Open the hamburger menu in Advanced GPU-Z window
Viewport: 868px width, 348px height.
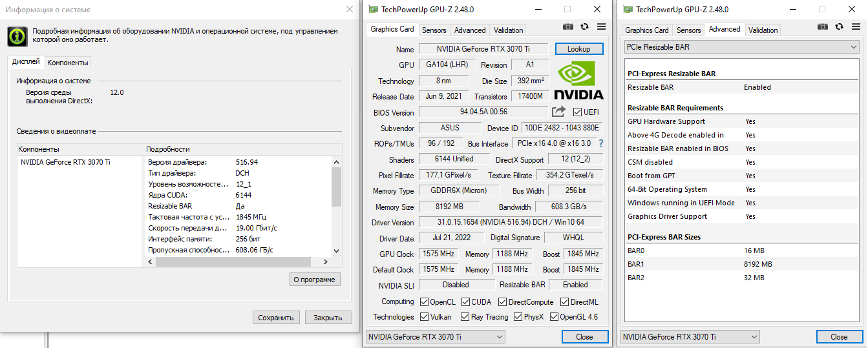[856, 26]
